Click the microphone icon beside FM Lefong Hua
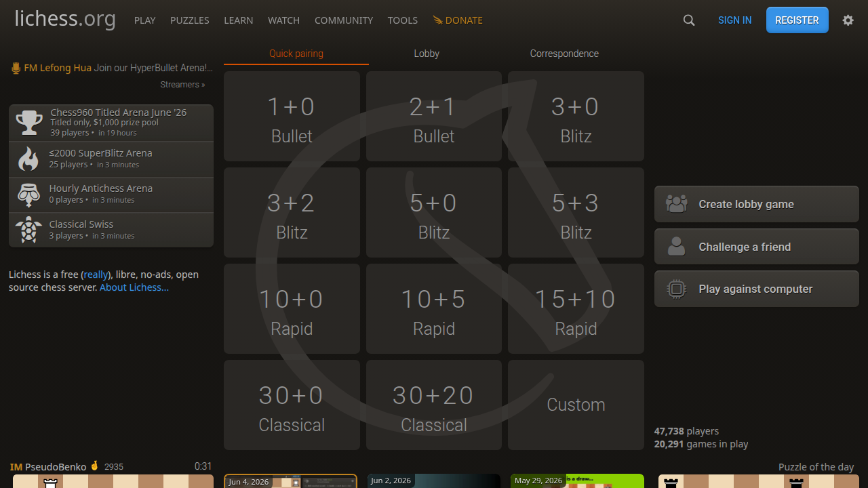The image size is (868, 488). tap(16, 68)
